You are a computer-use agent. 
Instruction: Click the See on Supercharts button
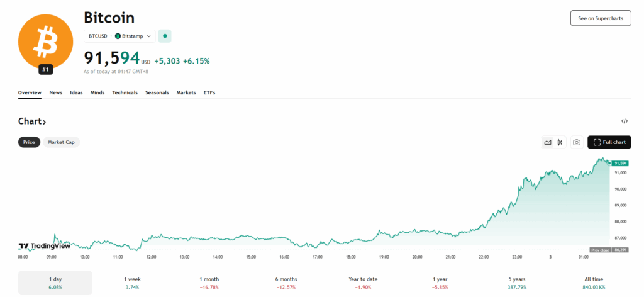point(600,18)
